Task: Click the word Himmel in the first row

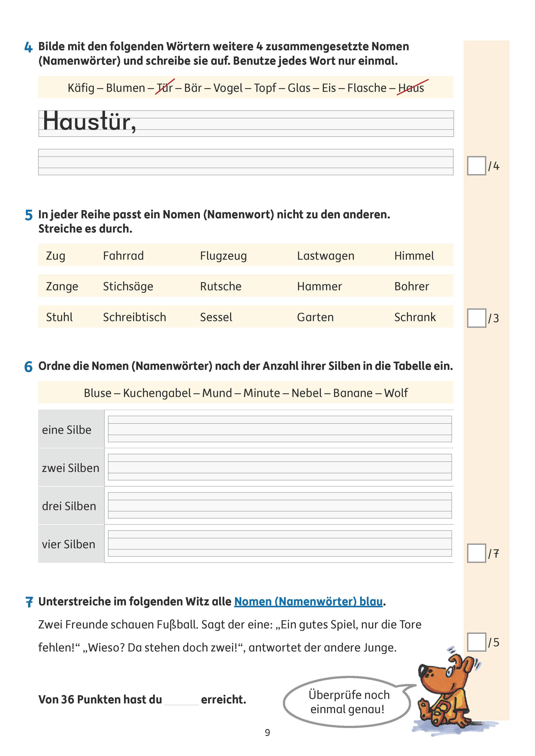Action: coord(414,256)
